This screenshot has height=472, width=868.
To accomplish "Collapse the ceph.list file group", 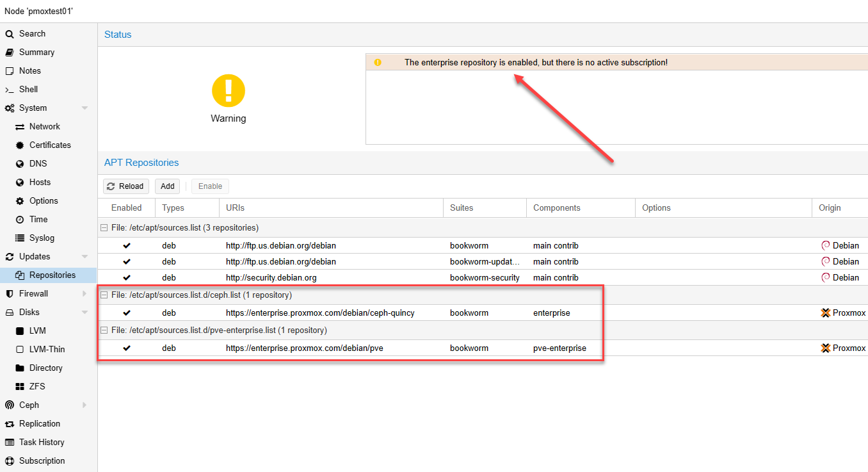I will [x=104, y=295].
